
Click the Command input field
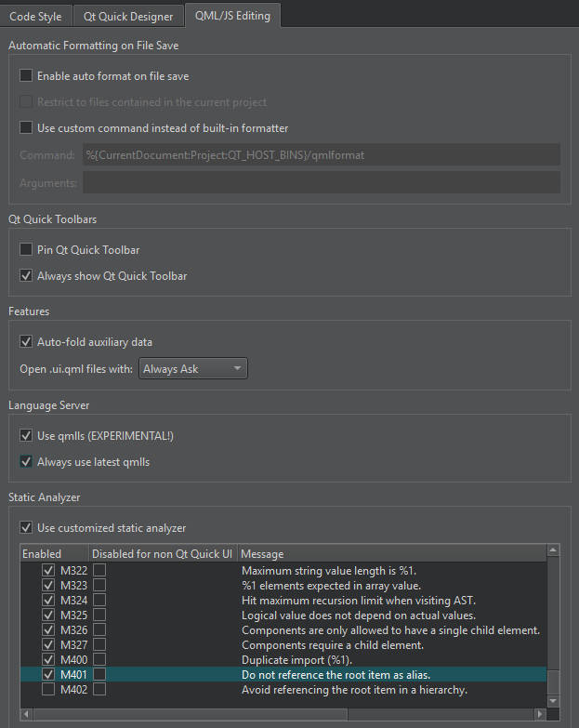click(321, 155)
